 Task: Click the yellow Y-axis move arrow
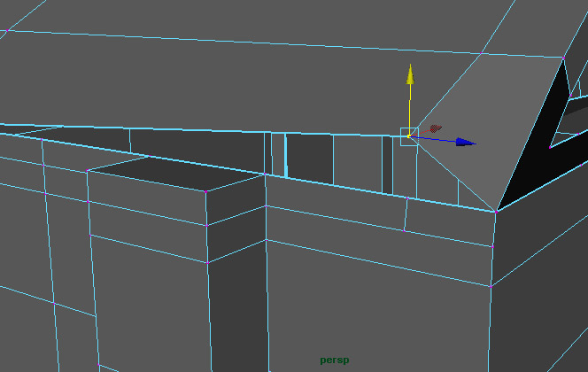410,74
